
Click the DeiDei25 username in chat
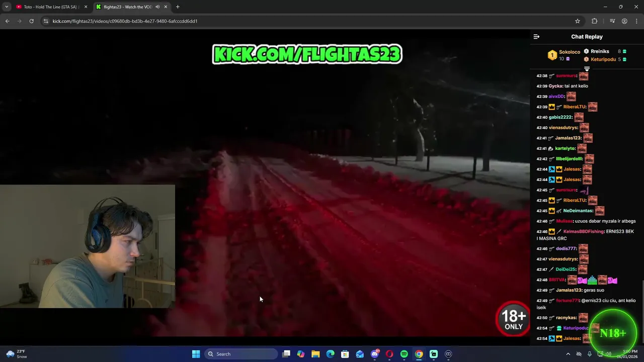566,269
